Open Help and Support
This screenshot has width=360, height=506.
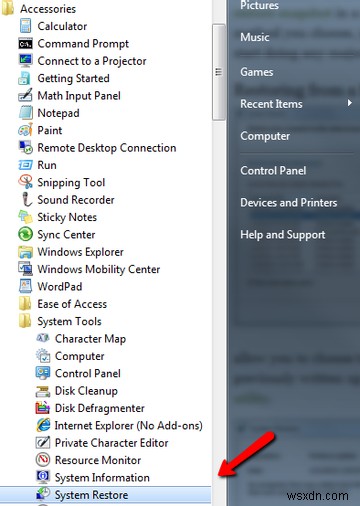283,235
